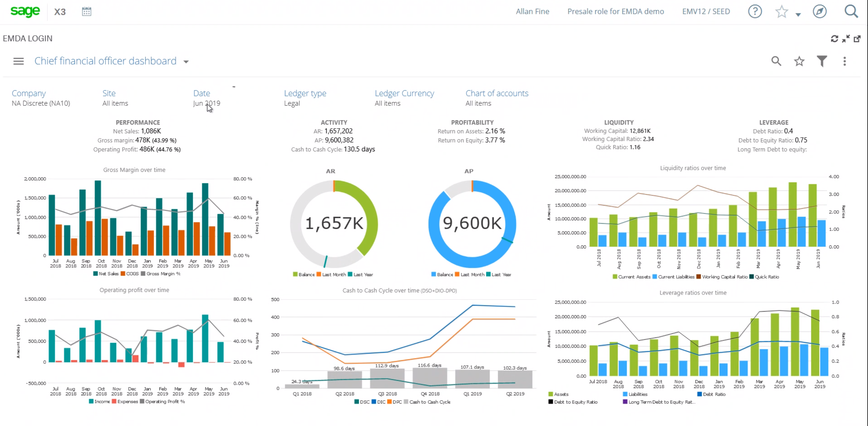Open the compass navigation icon
The height and width of the screenshot is (426, 868).
[819, 11]
